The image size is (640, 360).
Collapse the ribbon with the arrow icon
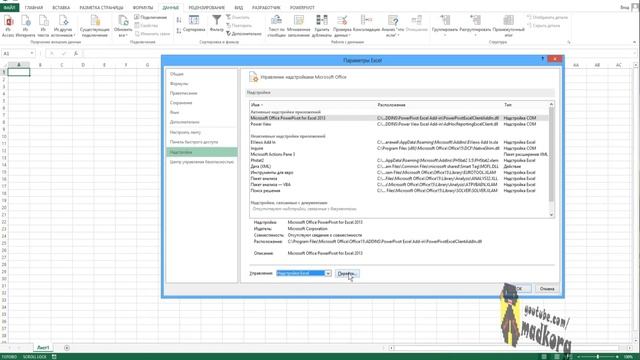pos(634,42)
